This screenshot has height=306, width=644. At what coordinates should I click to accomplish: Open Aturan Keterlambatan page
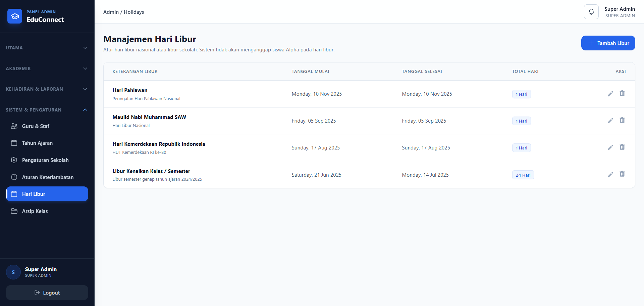[x=47, y=177]
